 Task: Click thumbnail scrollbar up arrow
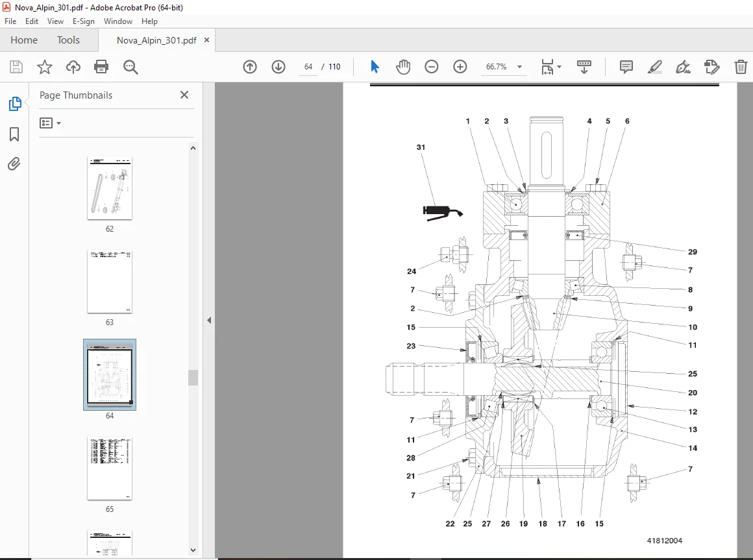193,149
